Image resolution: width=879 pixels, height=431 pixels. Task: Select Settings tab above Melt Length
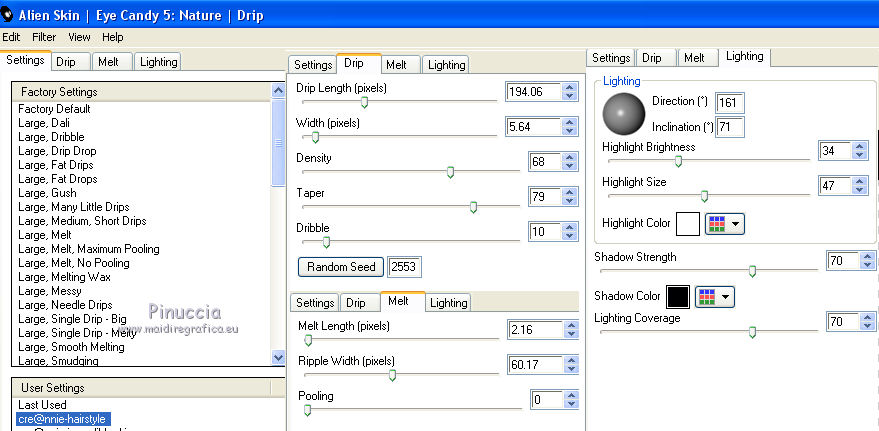315,303
